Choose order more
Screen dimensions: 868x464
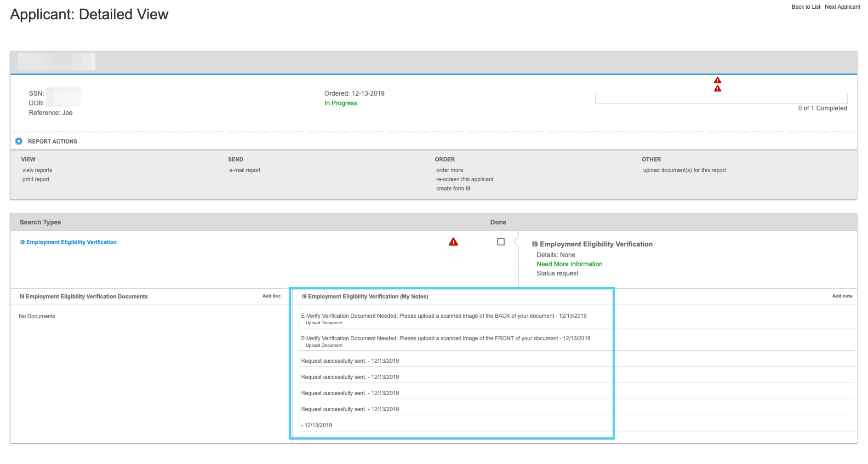tap(450, 170)
